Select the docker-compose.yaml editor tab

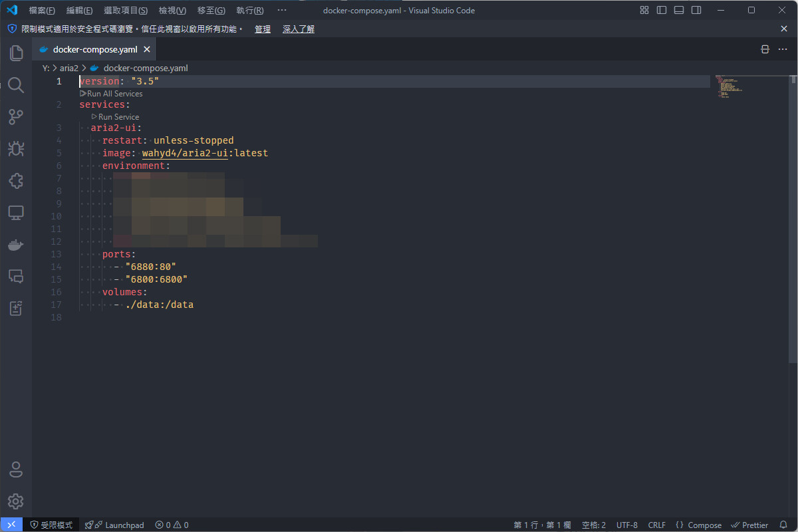pyautogui.click(x=94, y=49)
